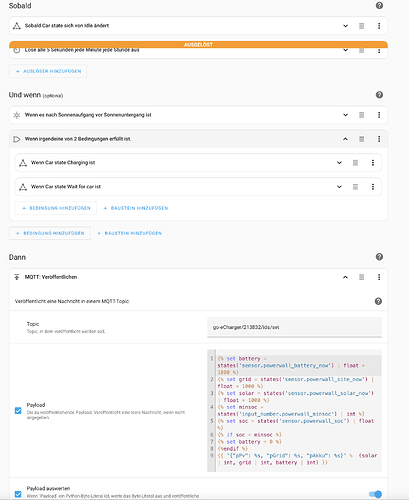Open MQTT publish description help icon
Image resolution: width=409 pixels, height=500 pixels.
(378, 301)
